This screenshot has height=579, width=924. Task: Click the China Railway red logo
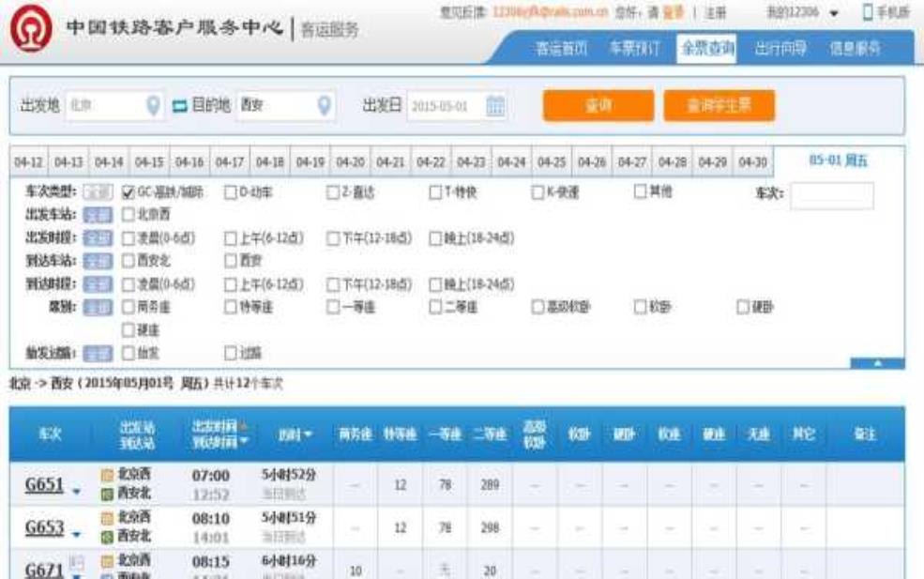click(31, 28)
